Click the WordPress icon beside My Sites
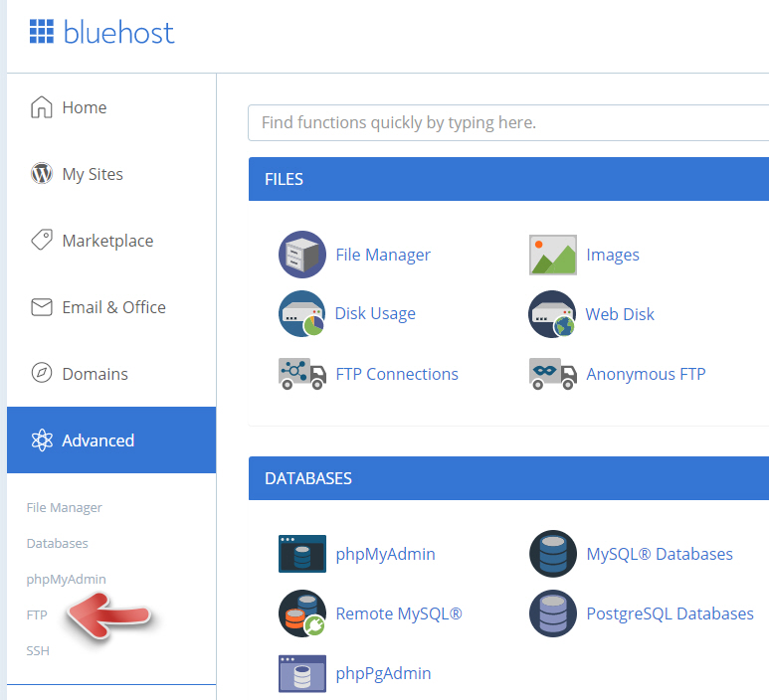 (x=42, y=174)
